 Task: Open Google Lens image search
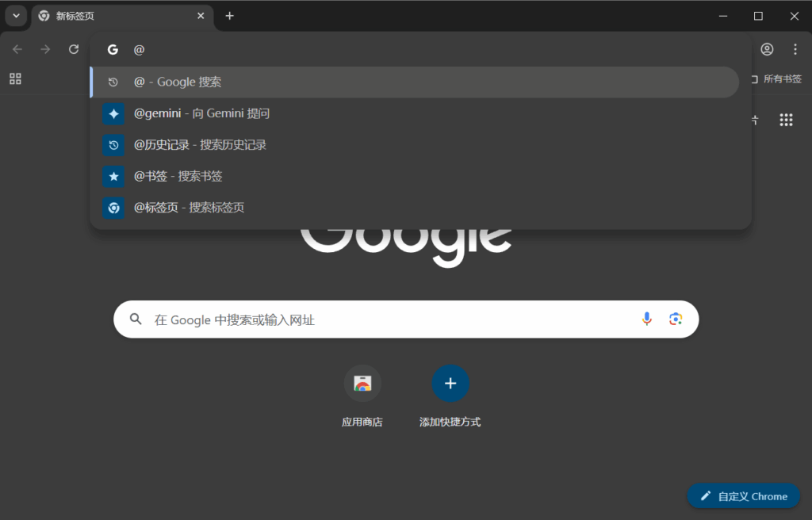click(676, 319)
